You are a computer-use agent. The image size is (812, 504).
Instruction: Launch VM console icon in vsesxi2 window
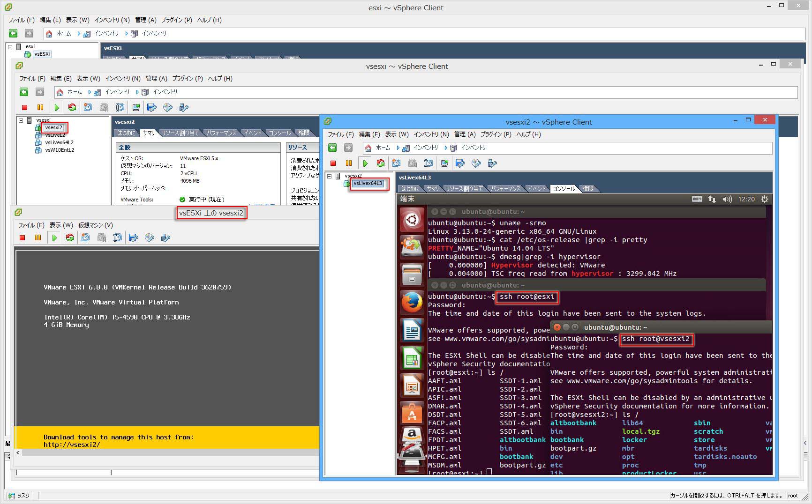point(444,163)
